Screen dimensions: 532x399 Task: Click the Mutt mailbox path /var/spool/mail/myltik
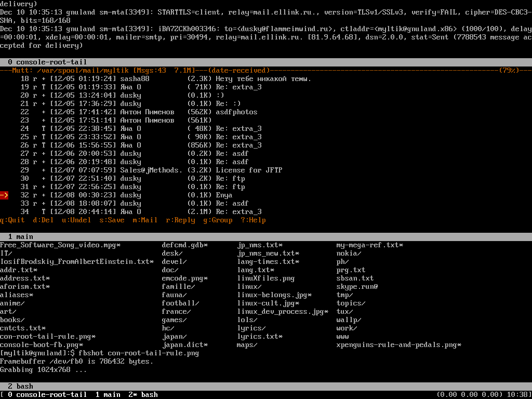[83, 71]
